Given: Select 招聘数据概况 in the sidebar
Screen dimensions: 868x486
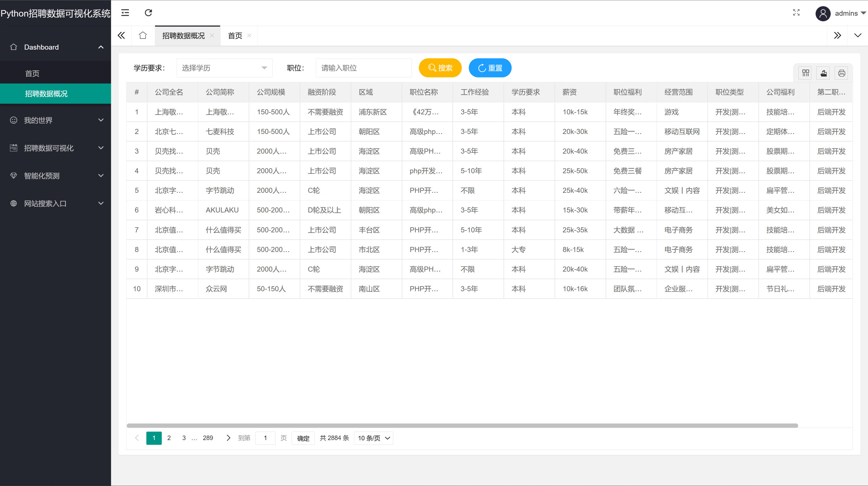Looking at the screenshot, I should coord(55,94).
